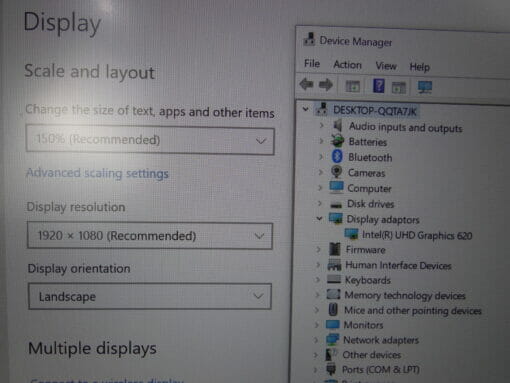Click the Back arrow in Device Manager toolbar
Image resolution: width=510 pixels, height=383 pixels.
click(x=306, y=84)
